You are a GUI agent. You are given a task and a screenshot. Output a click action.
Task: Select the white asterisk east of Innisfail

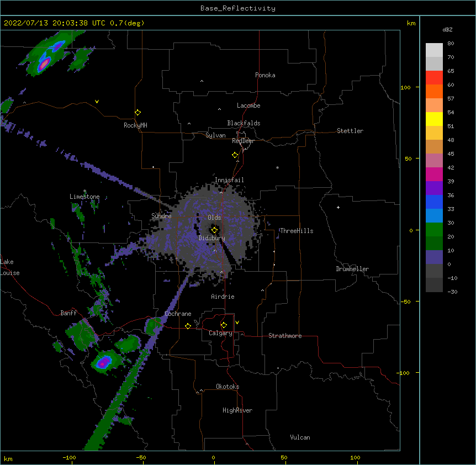click(277, 167)
